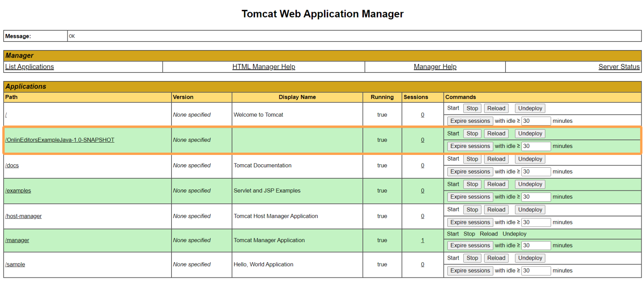Open the /sample path link
Image resolution: width=644 pixels, height=282 pixels.
pos(15,264)
